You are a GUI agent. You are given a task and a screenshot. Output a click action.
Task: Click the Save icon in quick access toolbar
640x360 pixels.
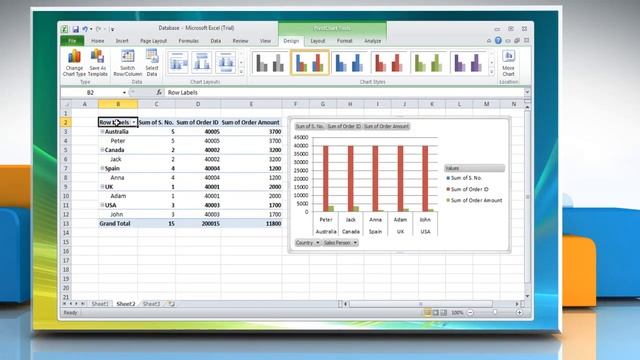(76, 29)
